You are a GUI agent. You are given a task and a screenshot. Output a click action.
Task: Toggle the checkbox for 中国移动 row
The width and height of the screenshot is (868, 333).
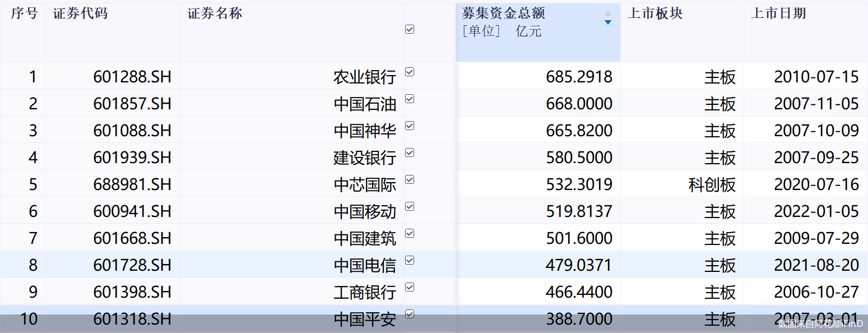410,206
